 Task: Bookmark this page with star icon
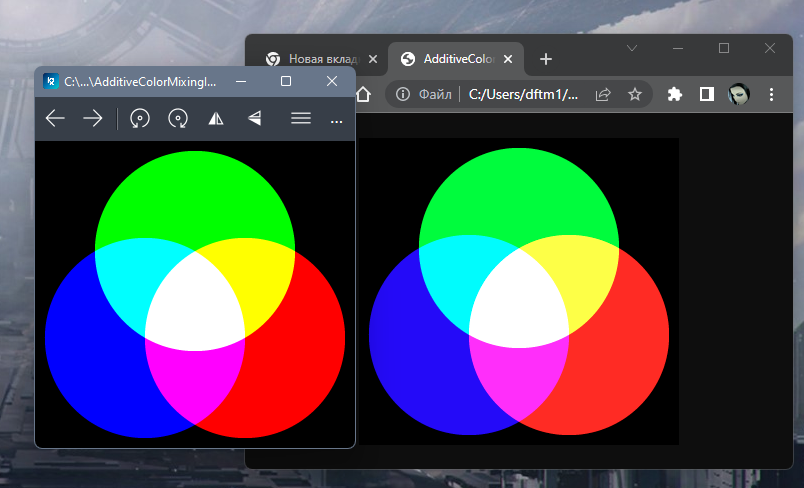point(634,95)
